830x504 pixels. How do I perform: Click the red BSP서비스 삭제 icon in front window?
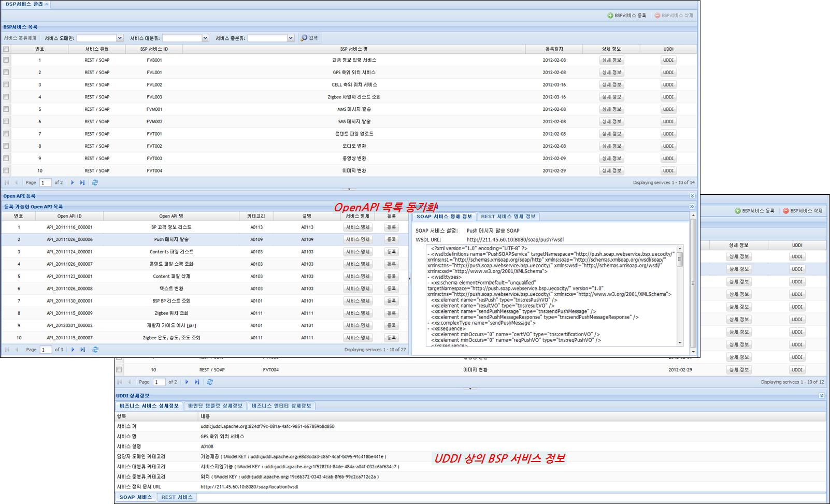[x=657, y=16]
